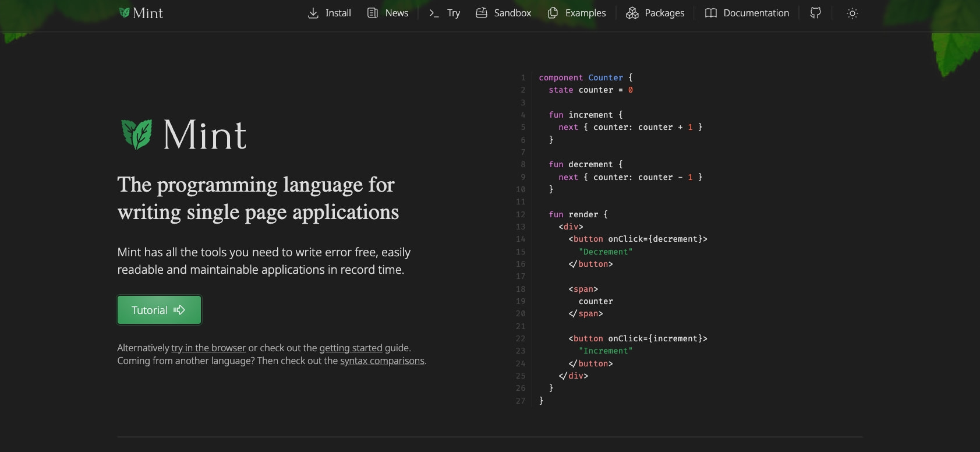Click the 'component Counter {' code line
980x452 pixels.
[585, 77]
